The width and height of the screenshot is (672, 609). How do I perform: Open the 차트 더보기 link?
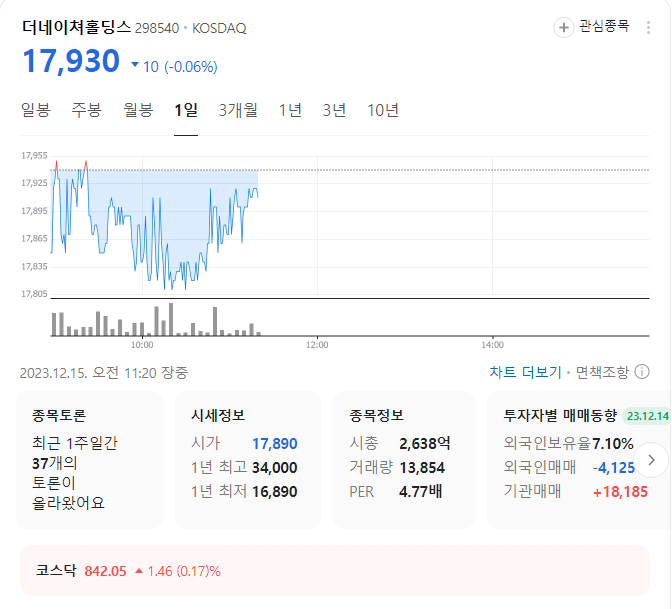525,372
